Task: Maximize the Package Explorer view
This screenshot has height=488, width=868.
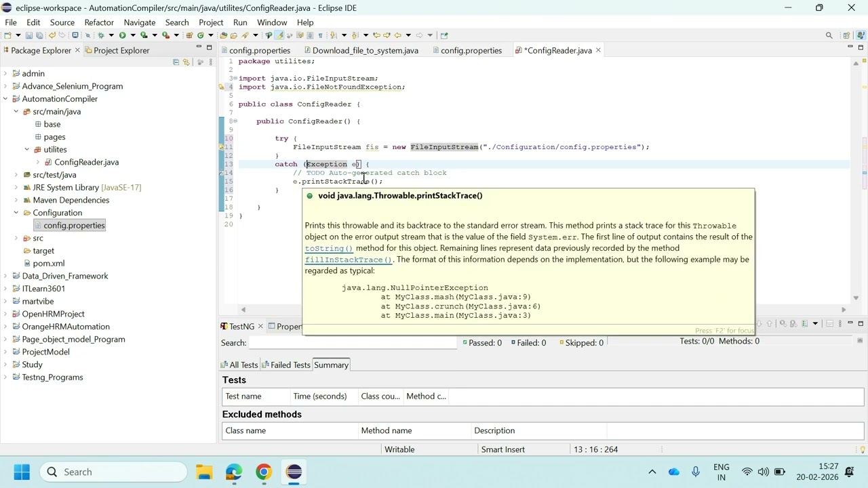Action: point(209,47)
